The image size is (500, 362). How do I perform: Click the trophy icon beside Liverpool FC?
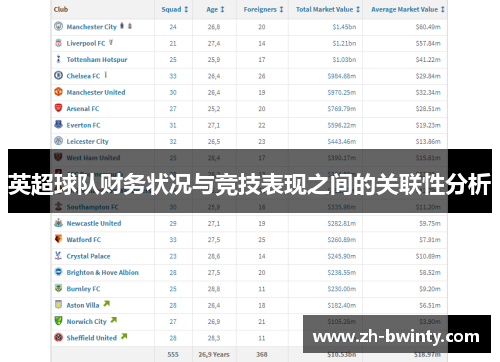point(111,42)
